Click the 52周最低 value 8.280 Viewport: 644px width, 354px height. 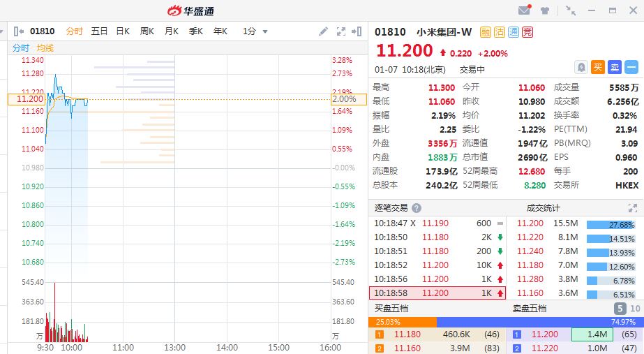click(534, 185)
